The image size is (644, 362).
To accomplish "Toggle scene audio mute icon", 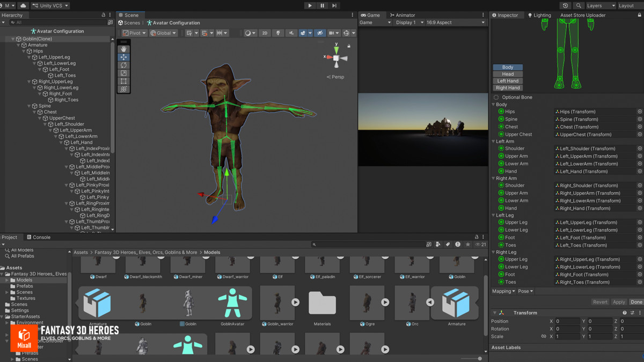I will 291,33.
